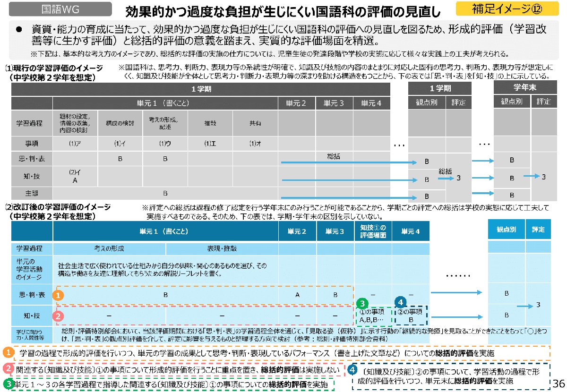Click the 共有 cell
567x392 pixels.
click(x=255, y=123)
